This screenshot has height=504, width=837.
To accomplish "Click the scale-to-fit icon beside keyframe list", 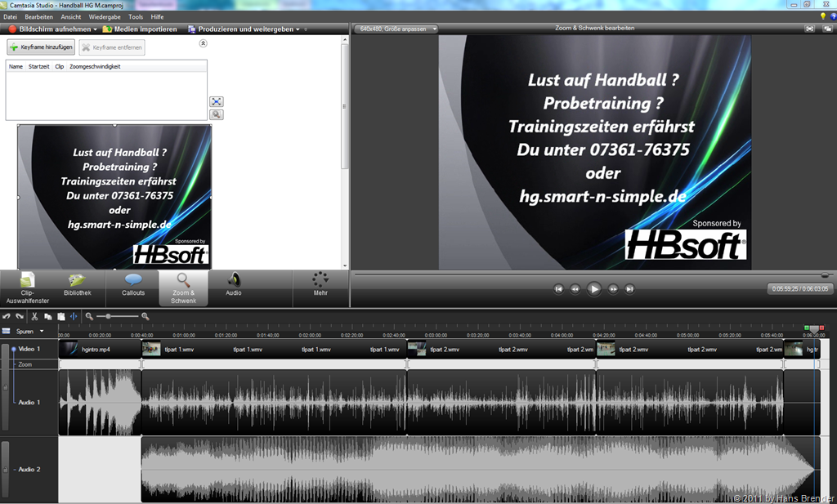I will click(217, 101).
